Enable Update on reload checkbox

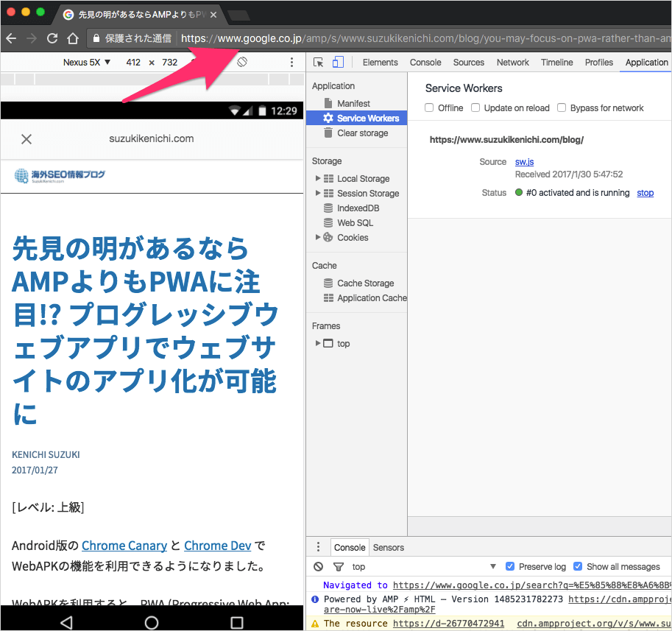(x=475, y=107)
